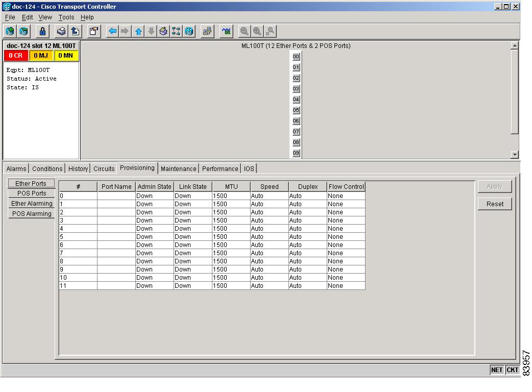Open the network view icon

[x=176, y=32]
